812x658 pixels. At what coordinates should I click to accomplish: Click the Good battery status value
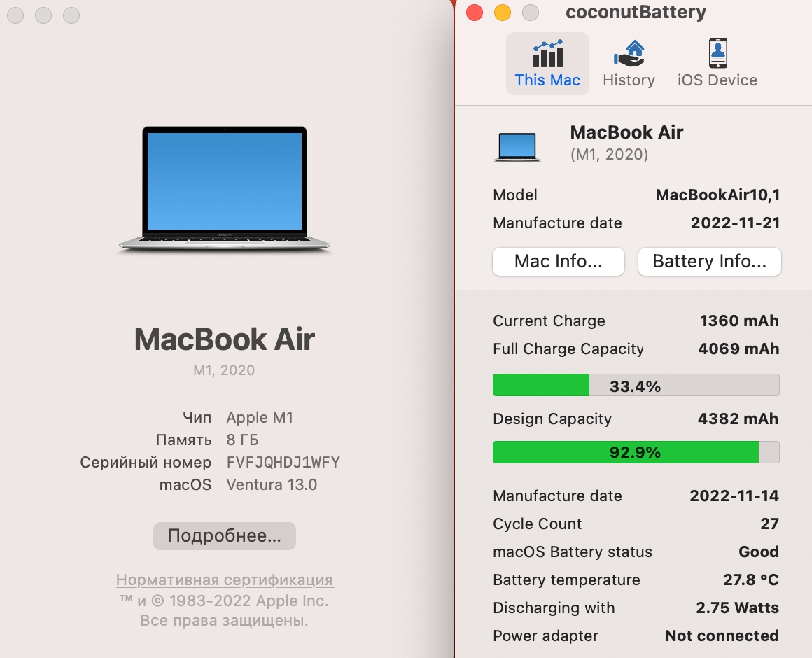pos(759,552)
